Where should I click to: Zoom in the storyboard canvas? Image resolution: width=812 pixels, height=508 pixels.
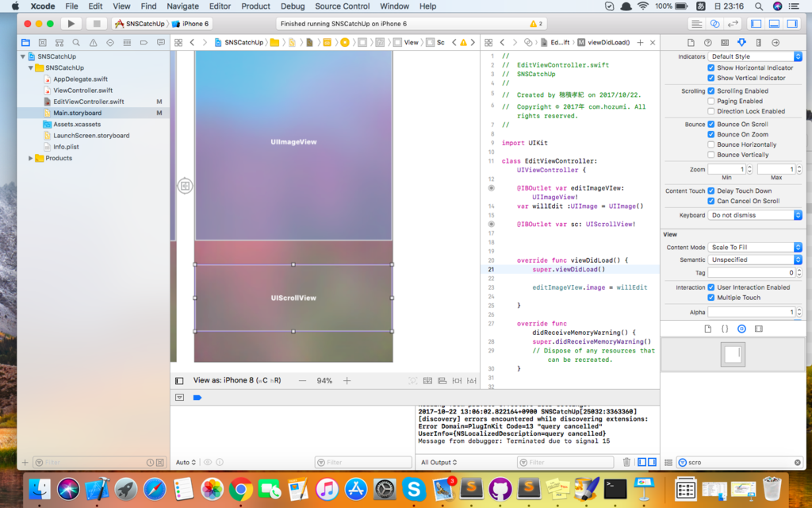pyautogui.click(x=347, y=380)
